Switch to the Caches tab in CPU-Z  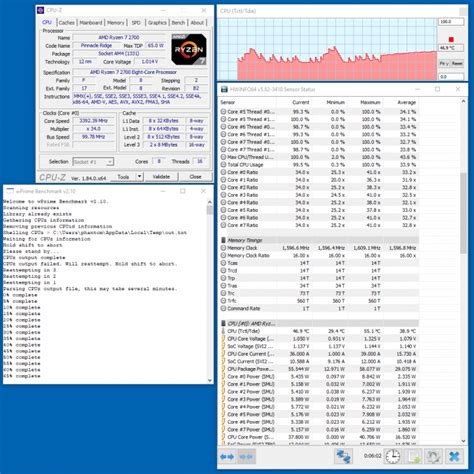click(67, 23)
